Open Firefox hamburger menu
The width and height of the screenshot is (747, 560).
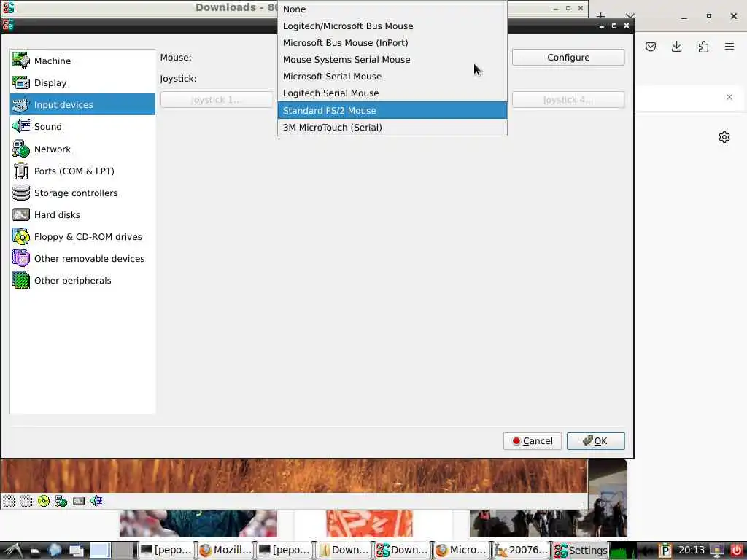pos(729,47)
